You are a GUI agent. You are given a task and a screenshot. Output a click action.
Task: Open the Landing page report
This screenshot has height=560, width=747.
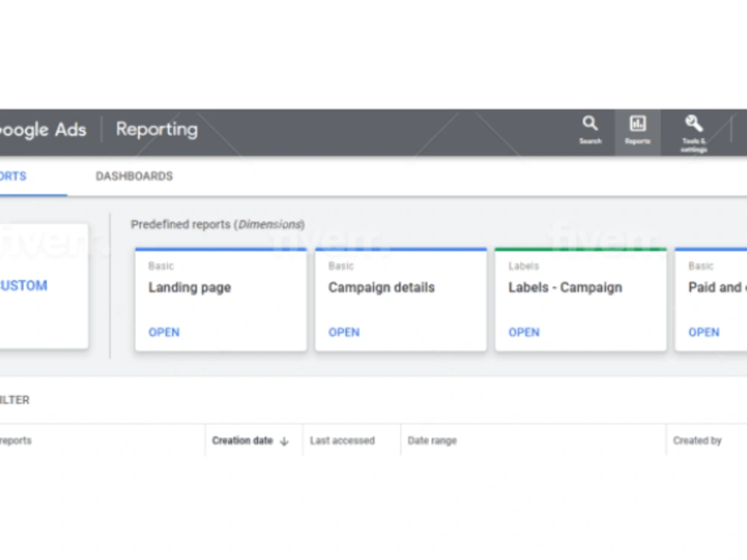(x=164, y=332)
